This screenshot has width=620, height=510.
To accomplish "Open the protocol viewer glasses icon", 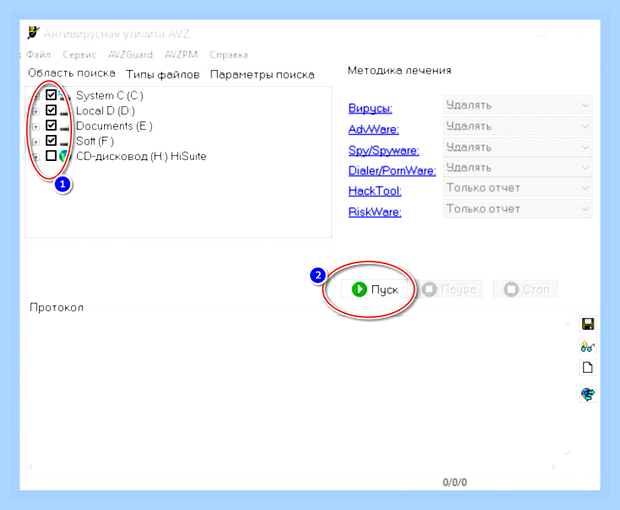I will [588, 346].
